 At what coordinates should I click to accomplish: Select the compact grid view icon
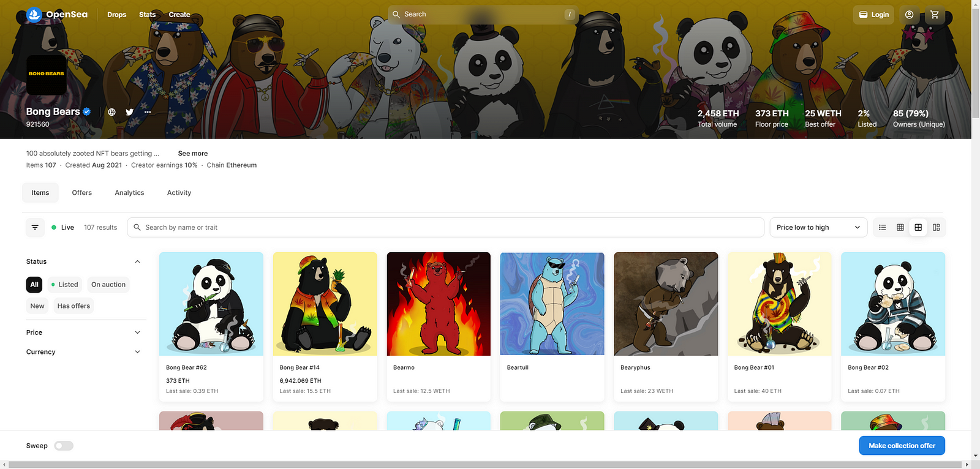click(900, 227)
